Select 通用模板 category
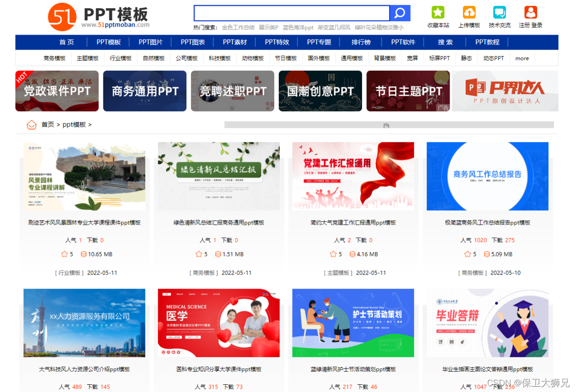 point(352,58)
